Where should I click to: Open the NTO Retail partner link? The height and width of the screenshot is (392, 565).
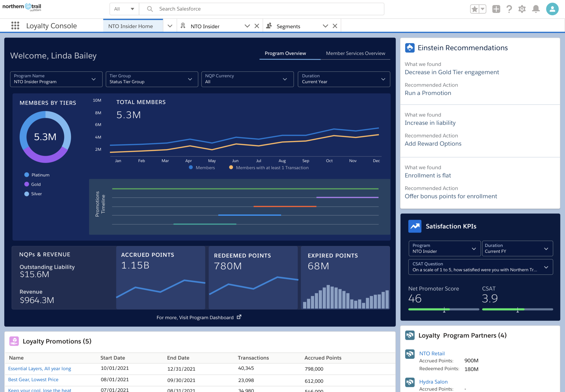[x=432, y=353]
